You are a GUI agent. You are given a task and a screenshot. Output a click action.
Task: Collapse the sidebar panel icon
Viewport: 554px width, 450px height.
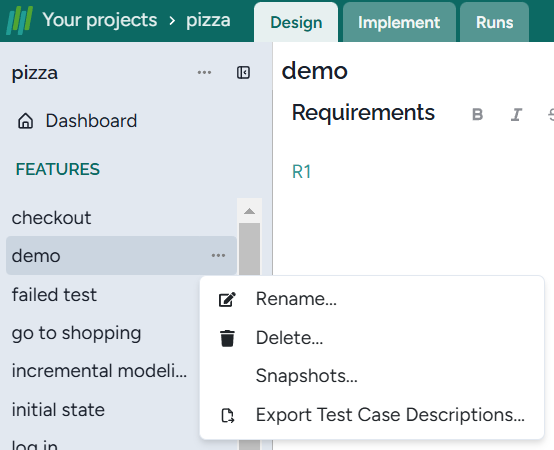click(x=243, y=72)
